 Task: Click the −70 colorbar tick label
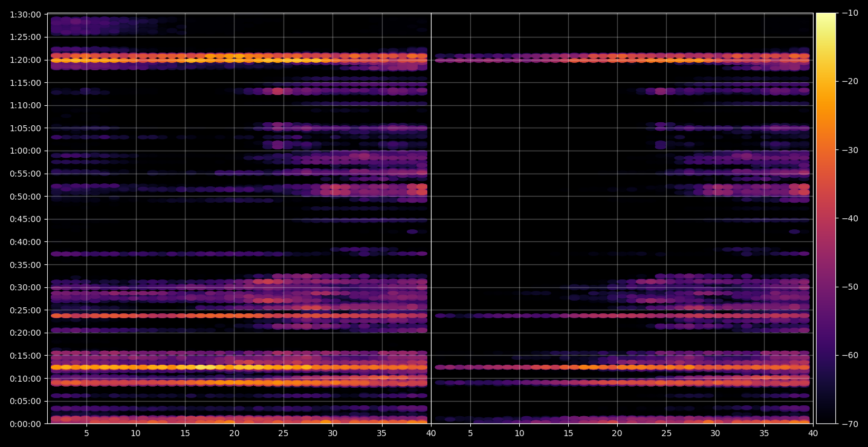(849, 424)
